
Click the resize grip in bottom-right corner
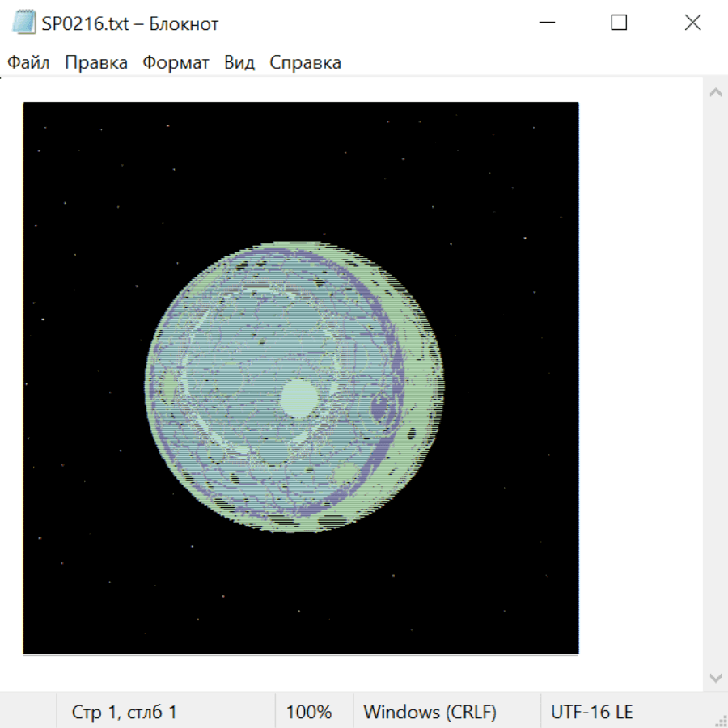[x=720, y=720]
